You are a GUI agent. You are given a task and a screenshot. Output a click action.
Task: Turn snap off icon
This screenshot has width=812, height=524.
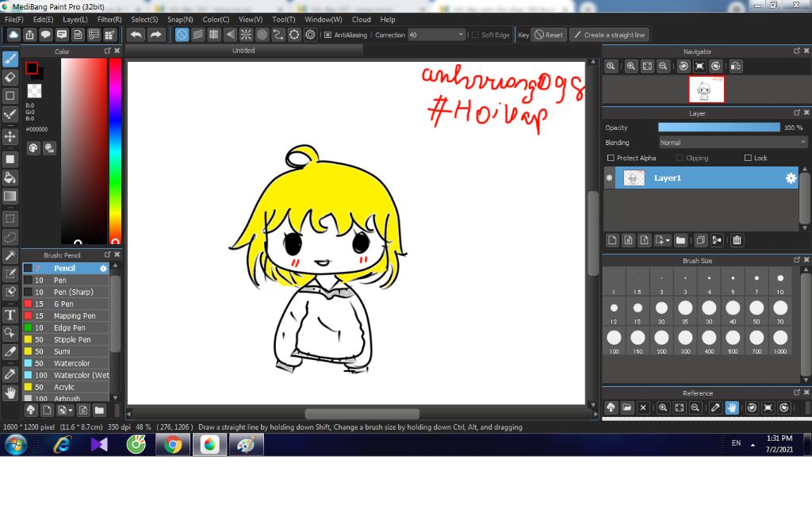point(182,35)
